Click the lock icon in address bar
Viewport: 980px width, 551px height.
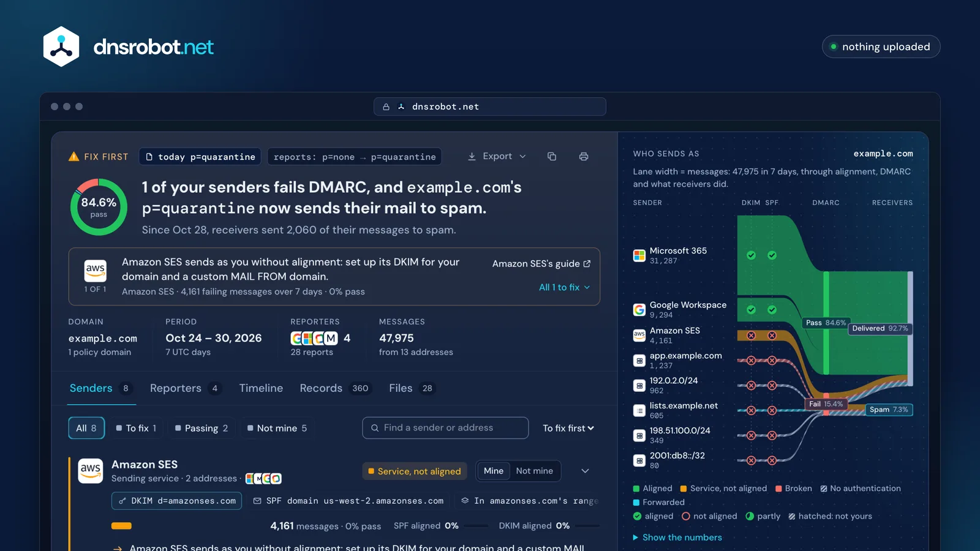386,107
